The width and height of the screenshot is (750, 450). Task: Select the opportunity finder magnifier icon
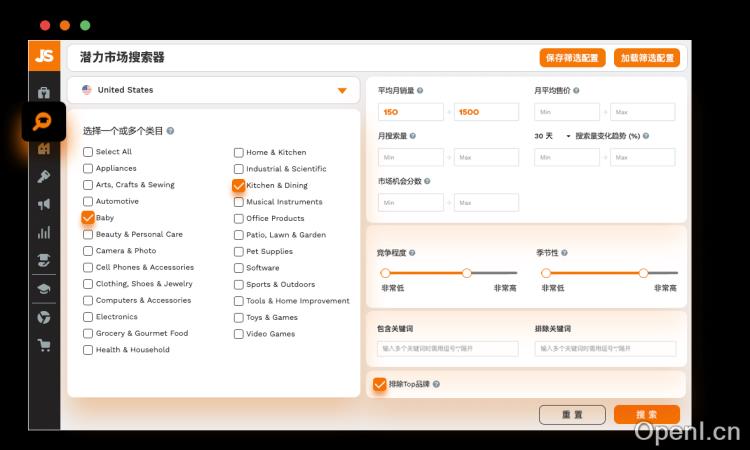click(44, 122)
